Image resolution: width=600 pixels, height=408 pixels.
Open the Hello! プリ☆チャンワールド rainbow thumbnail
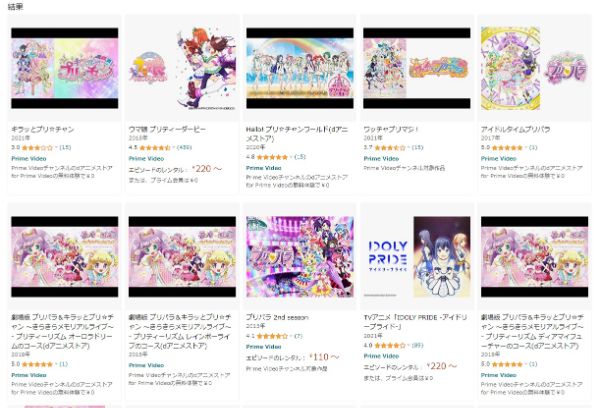tap(300, 68)
